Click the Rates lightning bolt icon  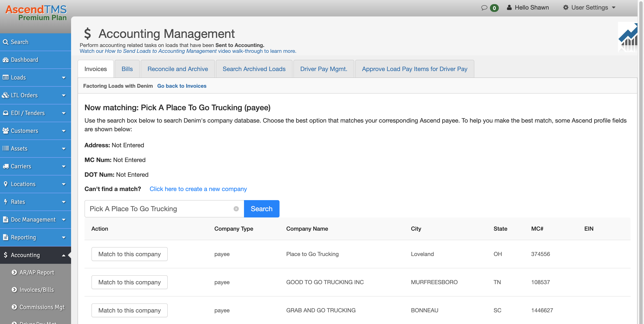point(5,202)
